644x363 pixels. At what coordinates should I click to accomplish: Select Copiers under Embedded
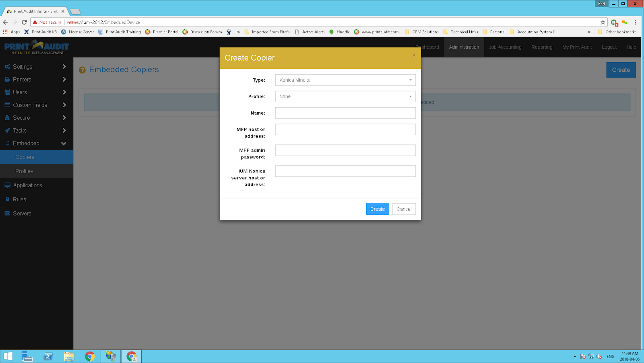37,157
